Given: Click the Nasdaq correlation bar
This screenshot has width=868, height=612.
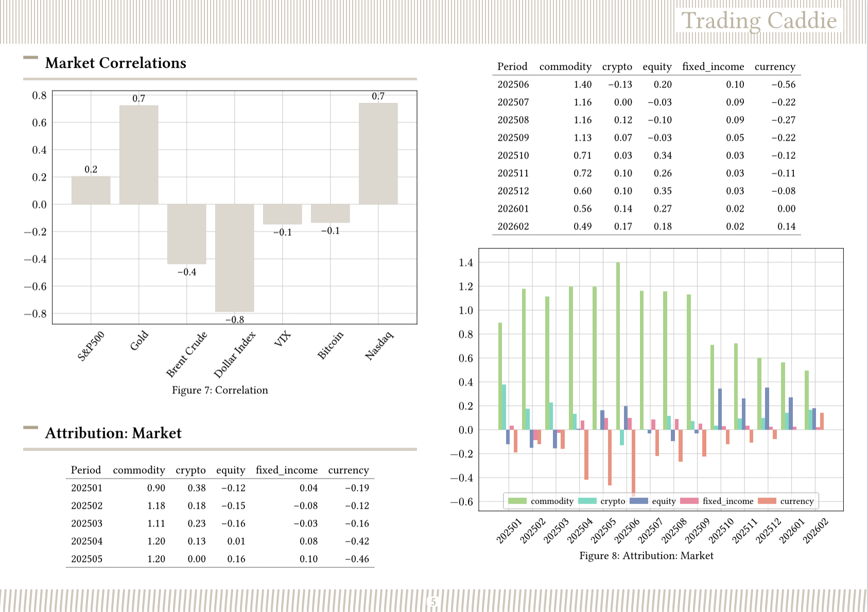Looking at the screenshot, I should tap(378, 154).
